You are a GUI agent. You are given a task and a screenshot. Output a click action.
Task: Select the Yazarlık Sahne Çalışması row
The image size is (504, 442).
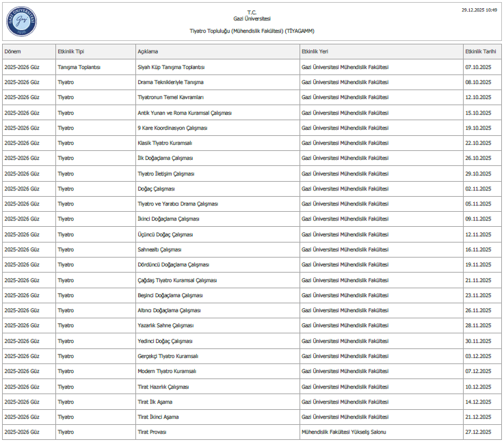pos(165,326)
